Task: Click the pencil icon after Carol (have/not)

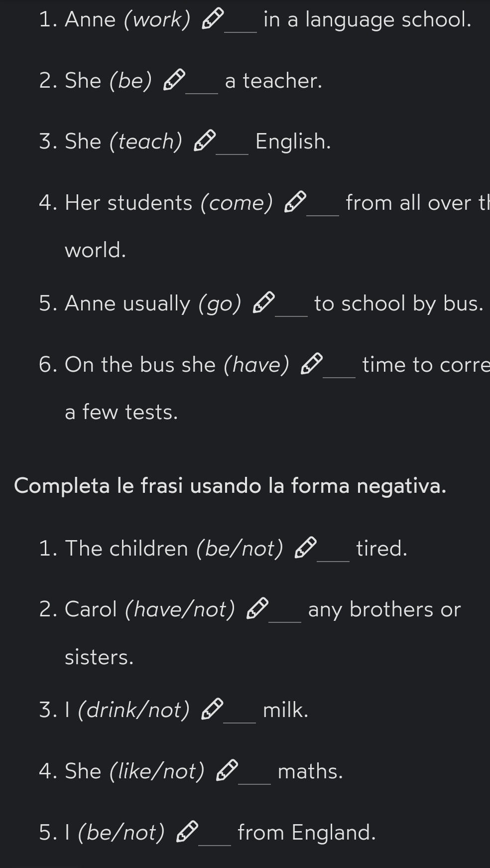Action: [x=257, y=609]
